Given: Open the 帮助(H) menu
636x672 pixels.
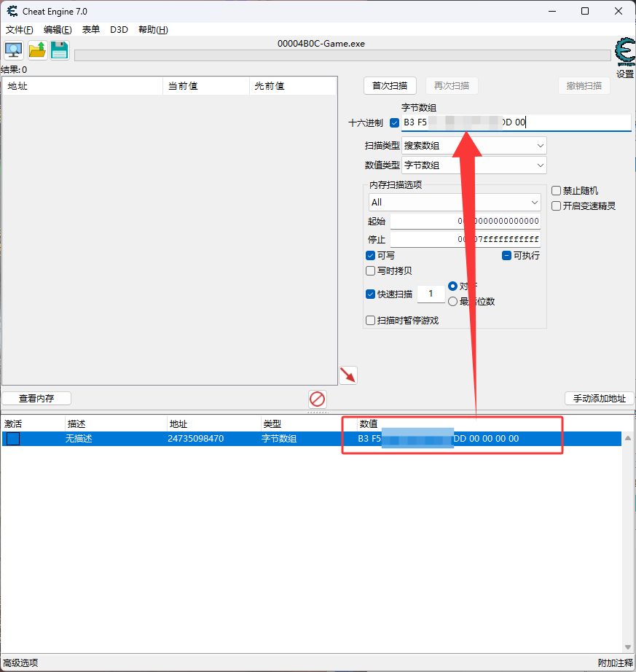Looking at the screenshot, I should (x=153, y=30).
